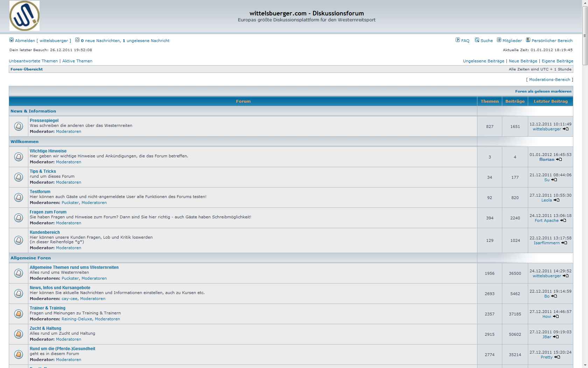Click forum status icon for Pressespiegel
Image resolution: width=588 pixels, height=368 pixels.
point(19,126)
